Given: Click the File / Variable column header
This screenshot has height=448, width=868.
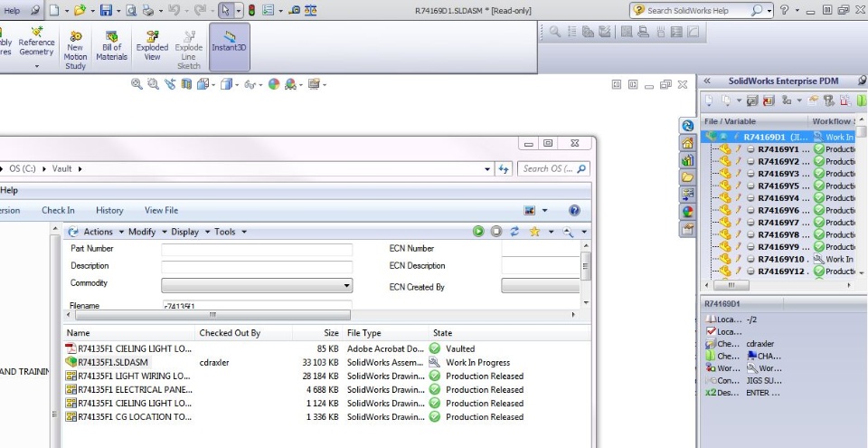Looking at the screenshot, I should (x=754, y=121).
